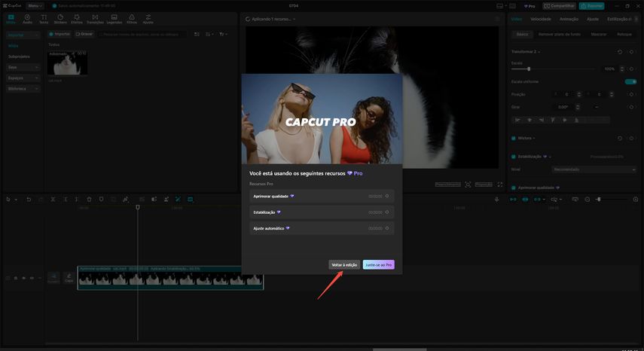The height and width of the screenshot is (351, 644).
Task: Open the Ajuste panel icon in top toolbar
Action: 148,19
